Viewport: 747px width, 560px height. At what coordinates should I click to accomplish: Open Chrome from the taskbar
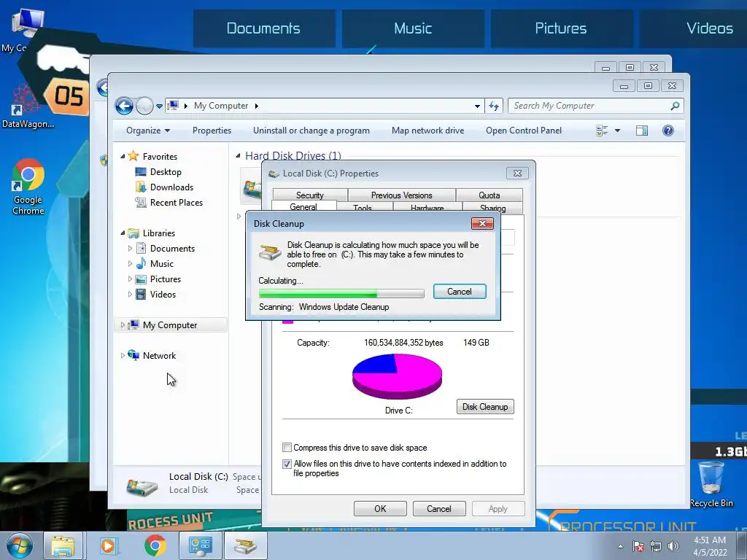pos(155,545)
